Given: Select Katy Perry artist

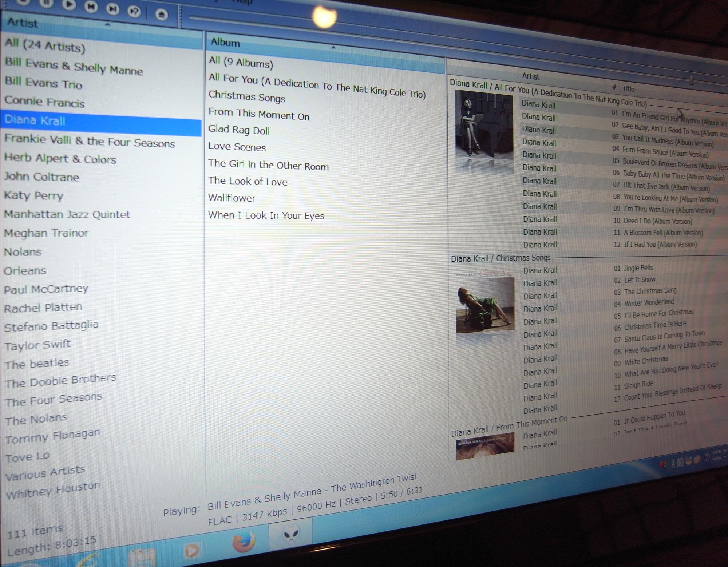Looking at the screenshot, I should click(x=33, y=195).
